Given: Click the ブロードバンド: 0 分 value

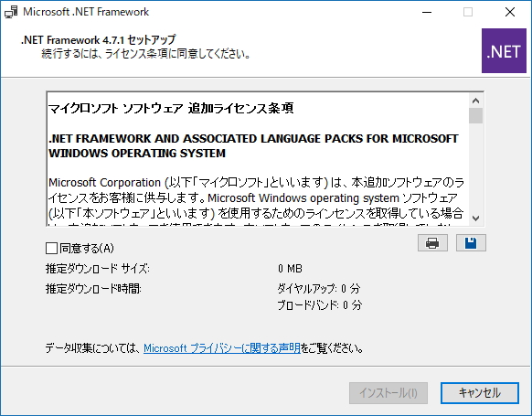Looking at the screenshot, I should tap(320, 305).
